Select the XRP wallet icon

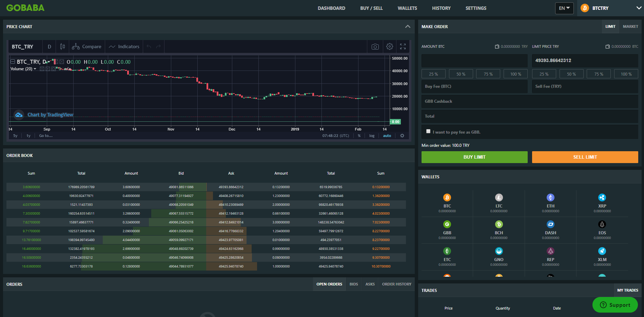click(602, 197)
